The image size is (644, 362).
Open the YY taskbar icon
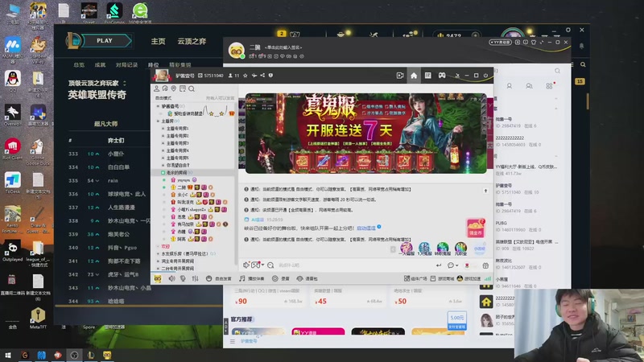click(x=107, y=355)
